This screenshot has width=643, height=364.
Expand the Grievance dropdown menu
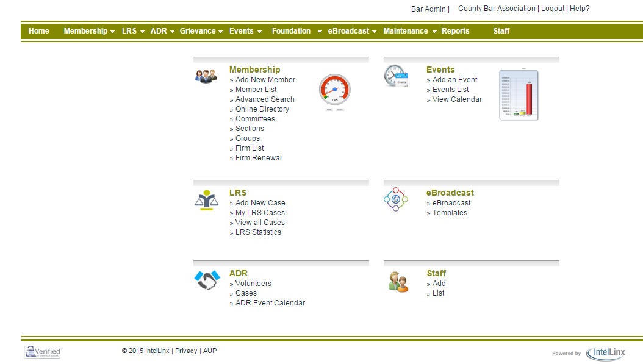coord(201,31)
